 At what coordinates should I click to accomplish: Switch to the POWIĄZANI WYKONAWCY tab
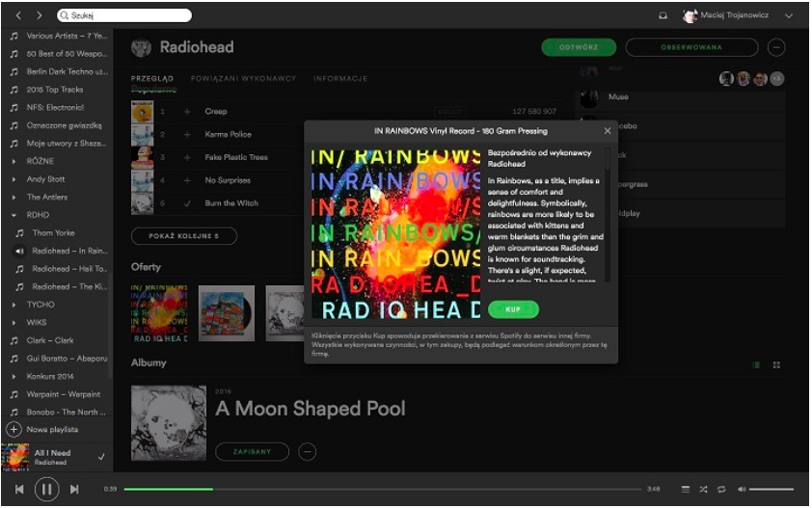coord(243,78)
